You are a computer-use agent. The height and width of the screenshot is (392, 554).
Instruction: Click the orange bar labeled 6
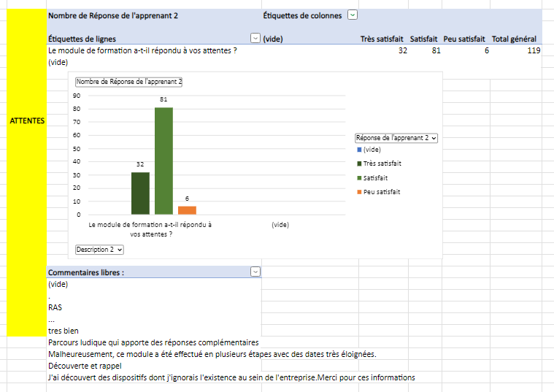[187, 210]
